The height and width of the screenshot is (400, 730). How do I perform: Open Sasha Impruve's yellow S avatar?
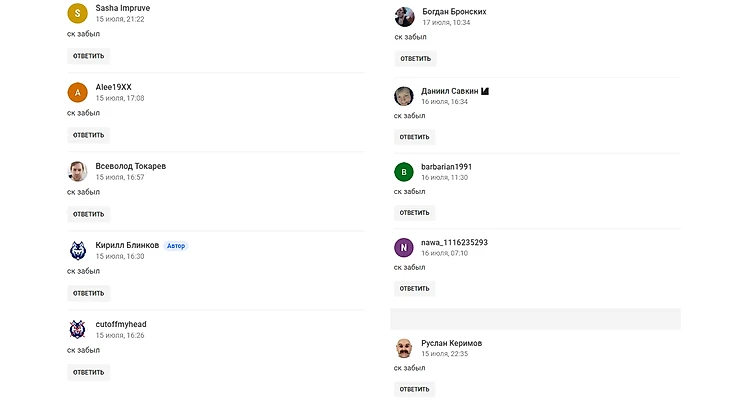click(x=77, y=14)
